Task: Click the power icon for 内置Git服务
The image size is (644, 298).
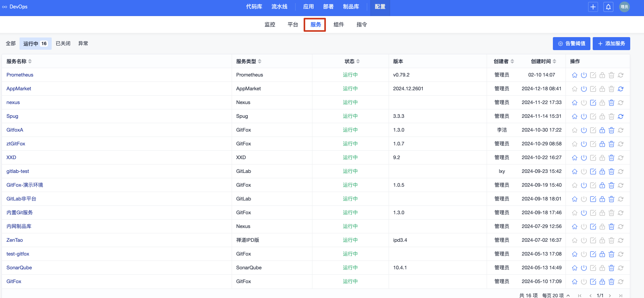Action: click(x=584, y=213)
